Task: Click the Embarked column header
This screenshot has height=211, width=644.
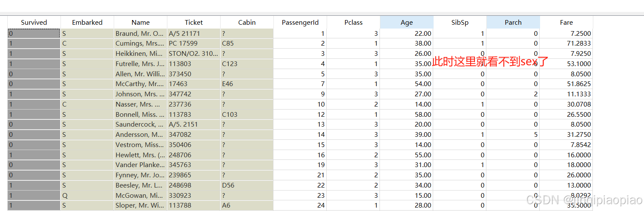Action: 87,23
